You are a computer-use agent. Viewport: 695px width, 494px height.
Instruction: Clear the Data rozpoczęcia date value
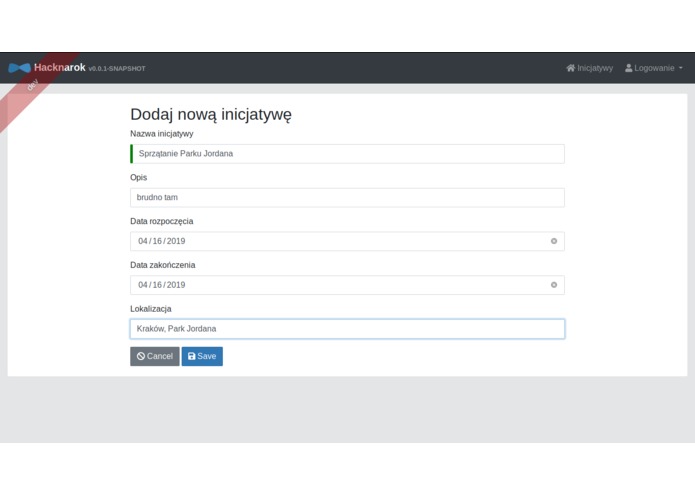pyautogui.click(x=554, y=241)
